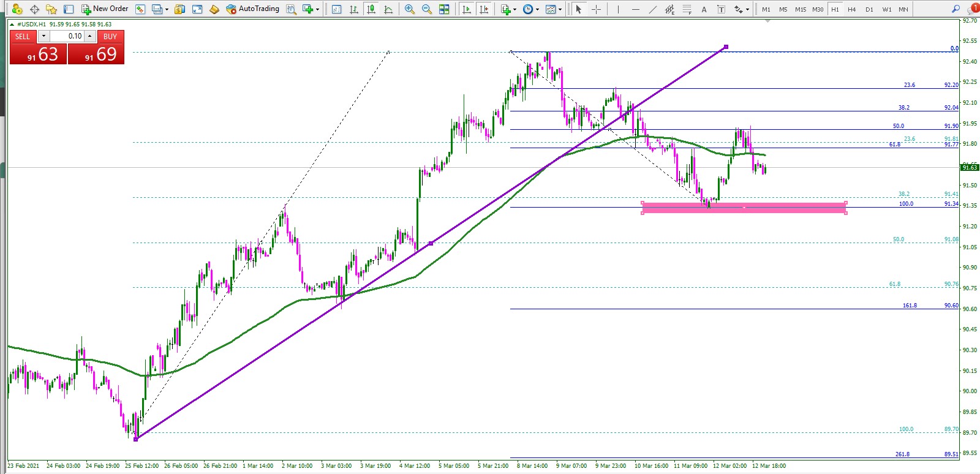Click the New Order button
The height and width of the screenshot is (474, 980).
pyautogui.click(x=105, y=9)
